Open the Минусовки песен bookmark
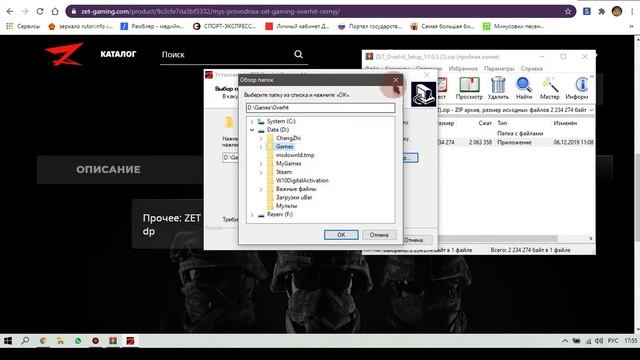The image size is (640, 360). [x=513, y=26]
